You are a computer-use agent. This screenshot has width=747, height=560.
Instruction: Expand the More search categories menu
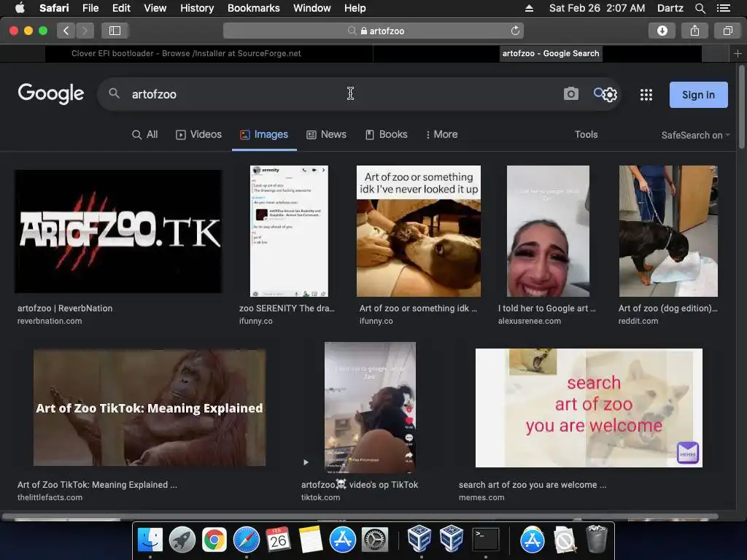pyautogui.click(x=441, y=135)
